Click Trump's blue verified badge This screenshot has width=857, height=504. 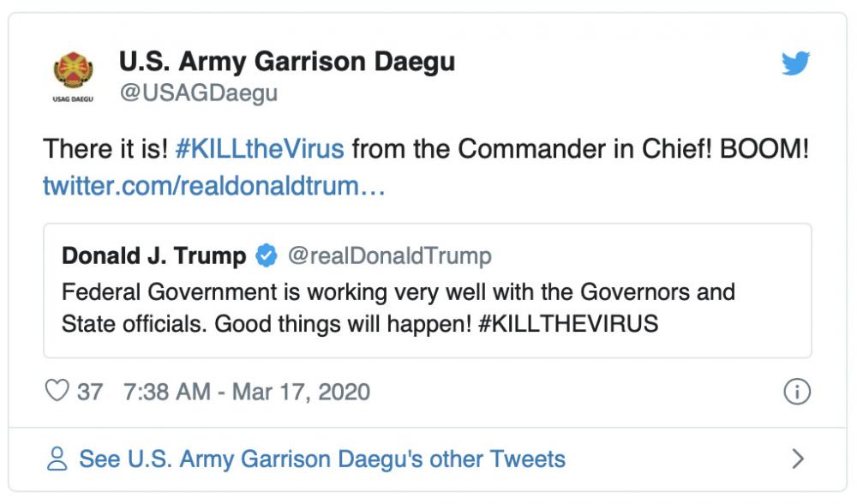click(267, 255)
